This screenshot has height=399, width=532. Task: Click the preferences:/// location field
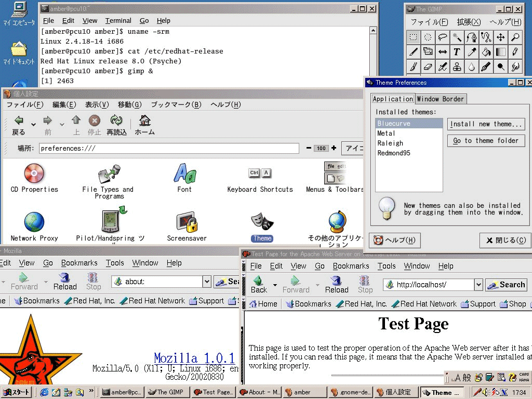coord(169,148)
